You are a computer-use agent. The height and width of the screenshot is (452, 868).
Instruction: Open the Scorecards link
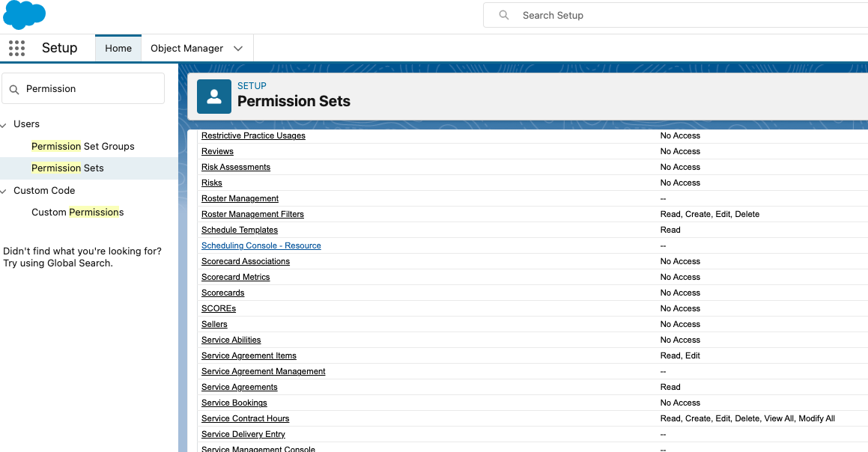pyautogui.click(x=223, y=293)
